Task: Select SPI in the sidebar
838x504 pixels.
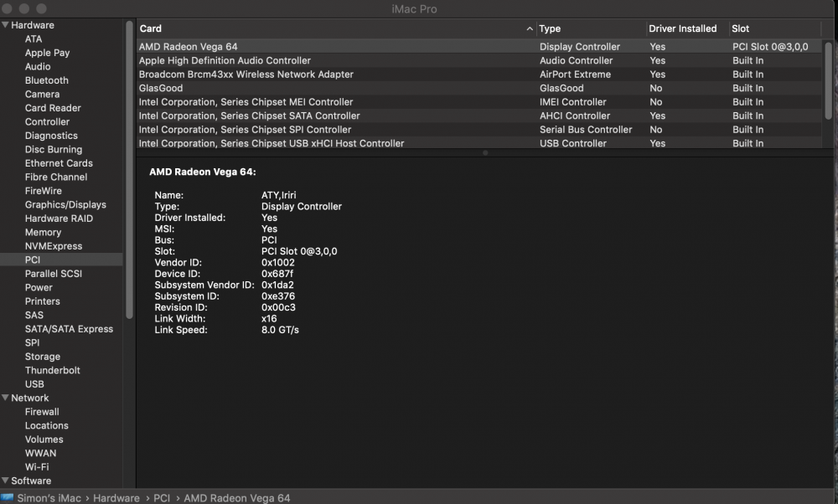Action: point(32,342)
